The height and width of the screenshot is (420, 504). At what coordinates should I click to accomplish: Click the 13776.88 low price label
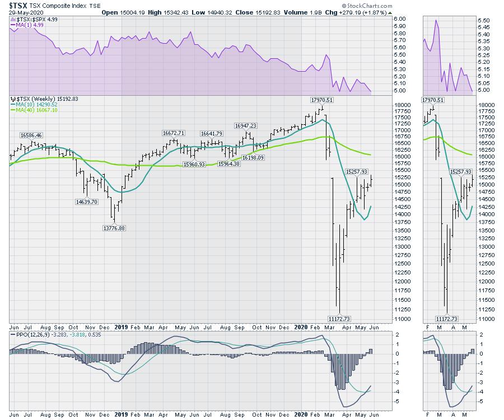[114, 227]
